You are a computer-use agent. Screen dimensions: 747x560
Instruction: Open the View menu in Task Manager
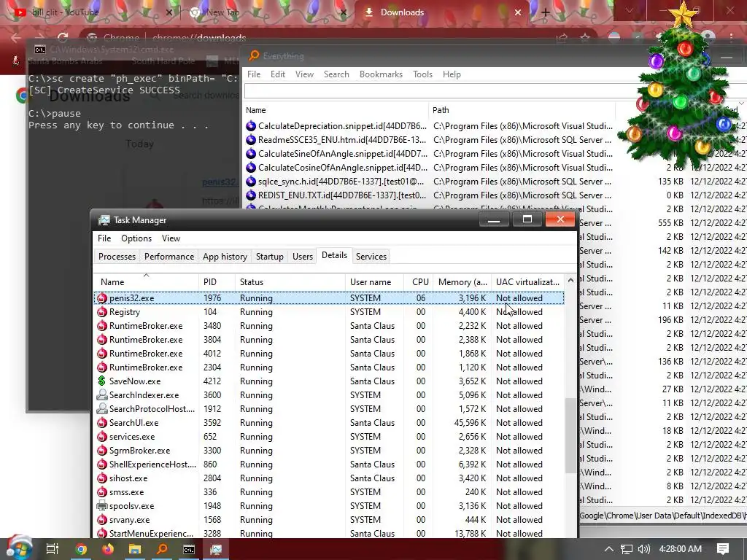click(171, 238)
